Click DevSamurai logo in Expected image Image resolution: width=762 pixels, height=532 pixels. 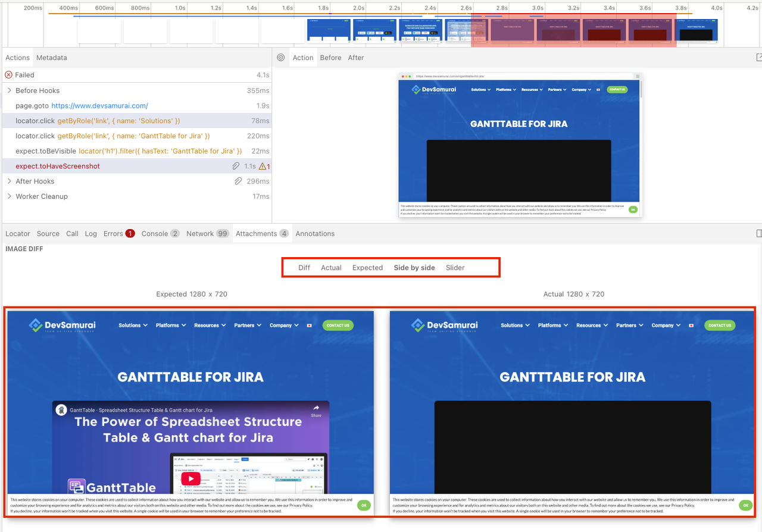(62, 326)
